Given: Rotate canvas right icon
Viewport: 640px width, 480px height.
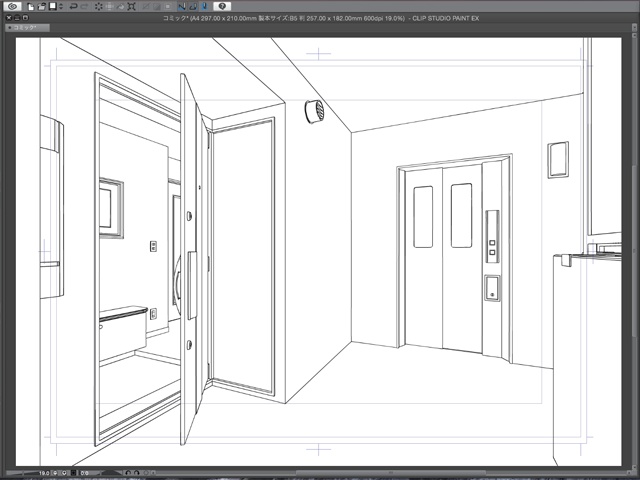Looking at the screenshot, I should pyautogui.click(x=137, y=473).
